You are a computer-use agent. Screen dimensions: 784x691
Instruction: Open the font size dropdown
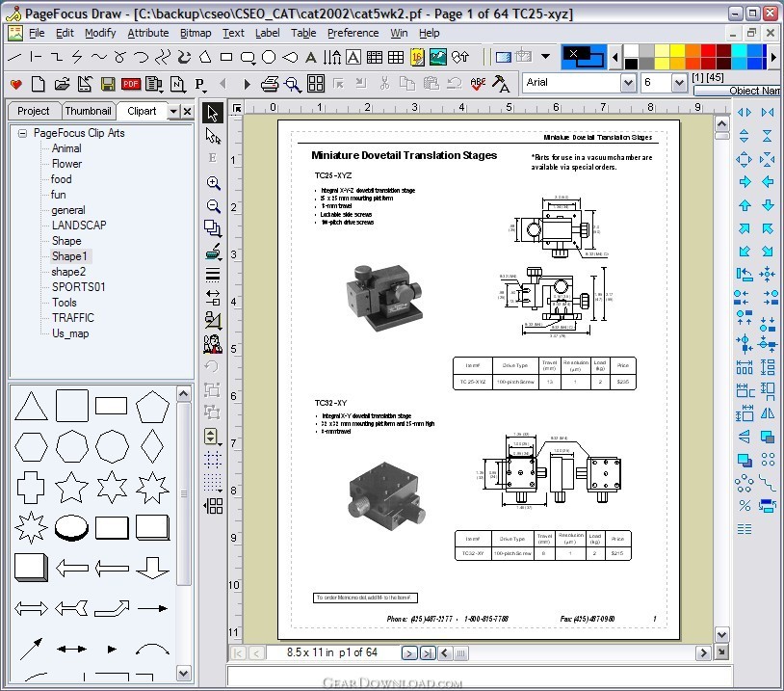pyautogui.click(x=678, y=83)
